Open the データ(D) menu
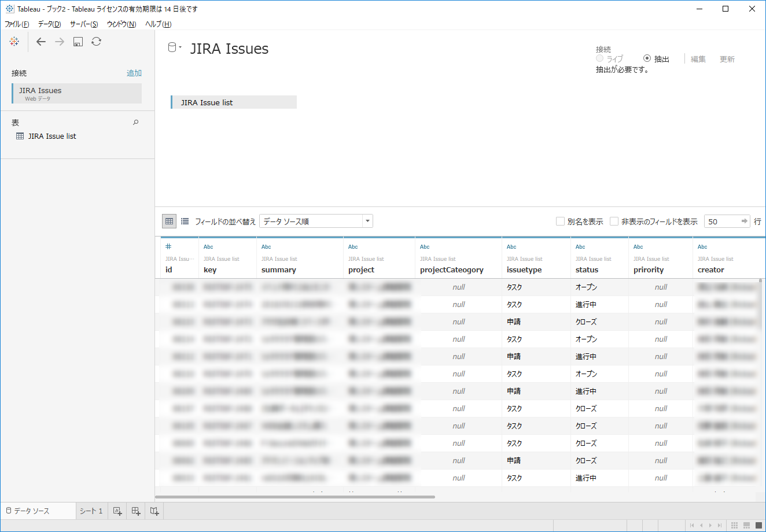 (49, 24)
